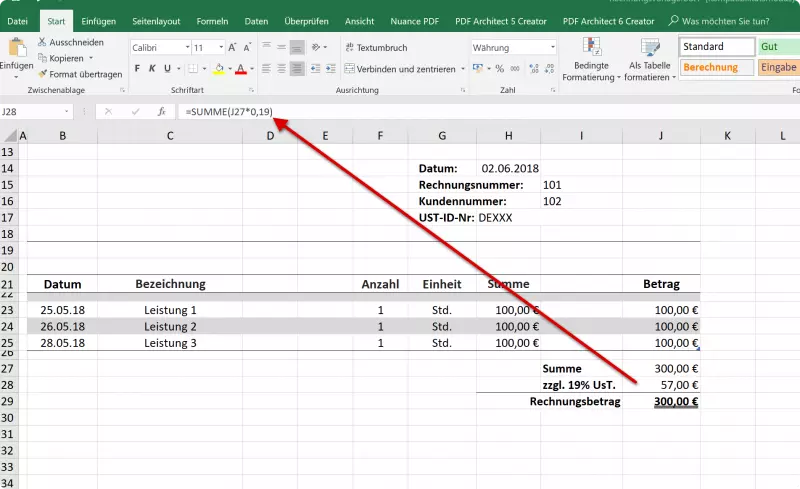
Task: Select the Eingabe cell style
Action: (779, 67)
